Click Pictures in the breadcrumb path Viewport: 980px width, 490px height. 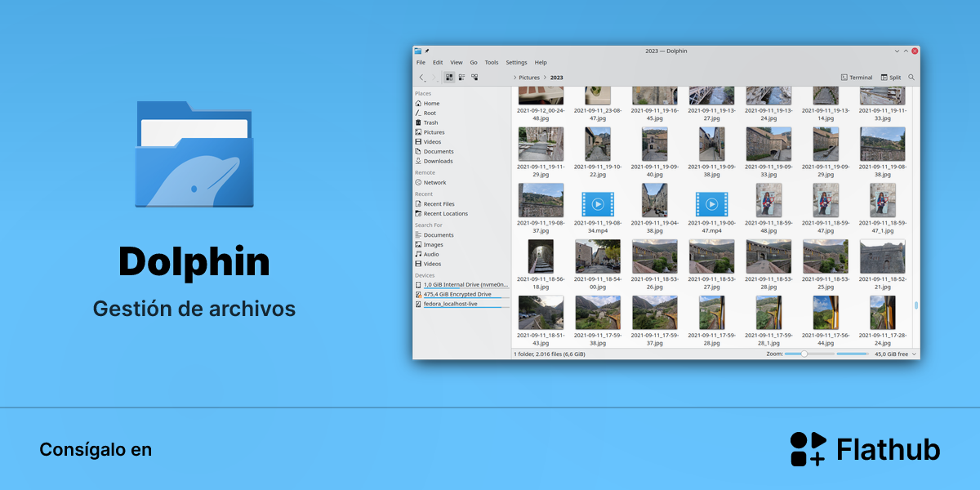click(x=529, y=78)
